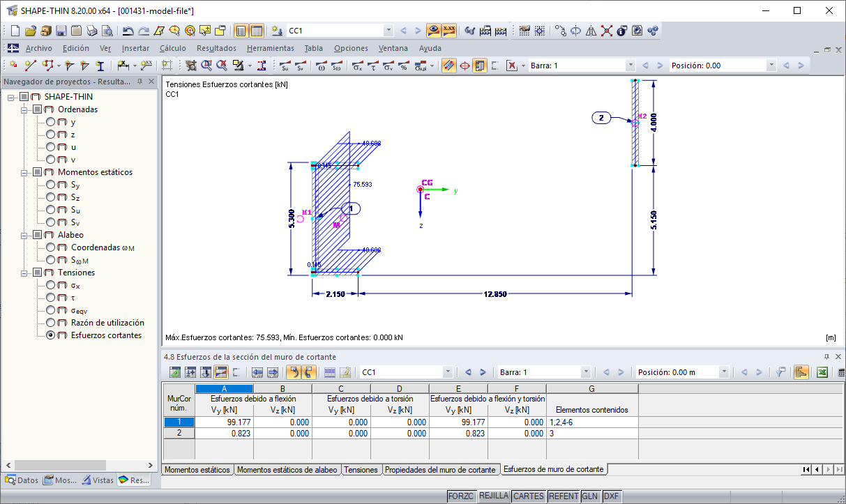Open the Vistas navigator tab
This screenshot has width=846, height=504.
98,480
